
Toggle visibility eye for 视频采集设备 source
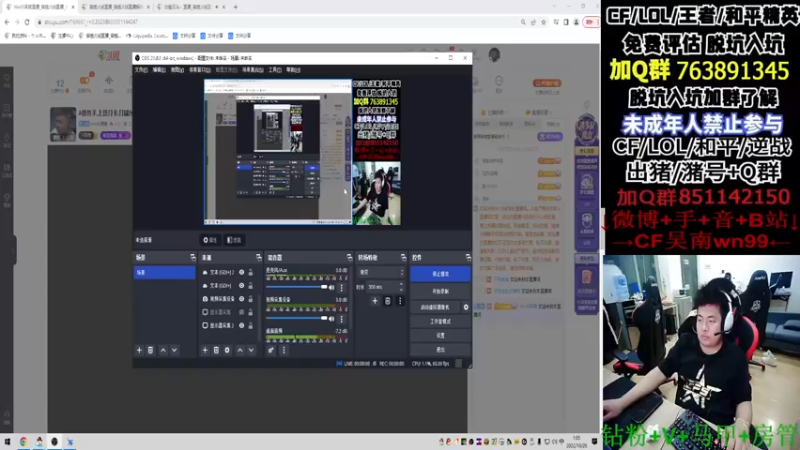pos(242,299)
